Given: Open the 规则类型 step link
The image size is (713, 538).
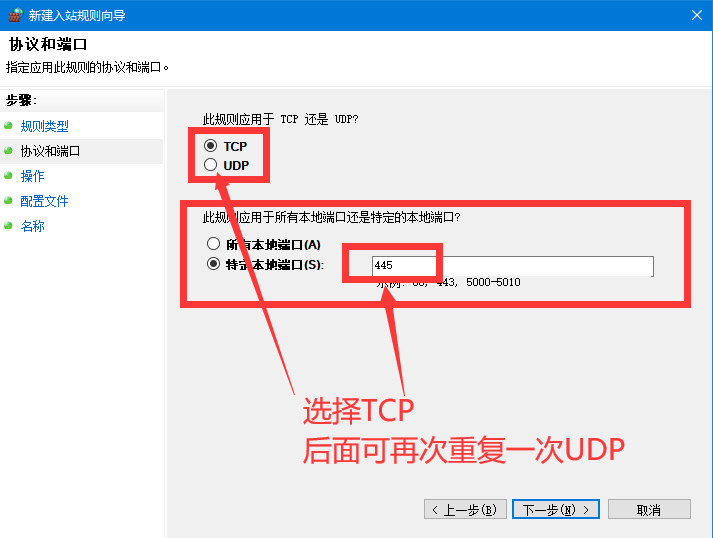Looking at the screenshot, I should tap(45, 126).
